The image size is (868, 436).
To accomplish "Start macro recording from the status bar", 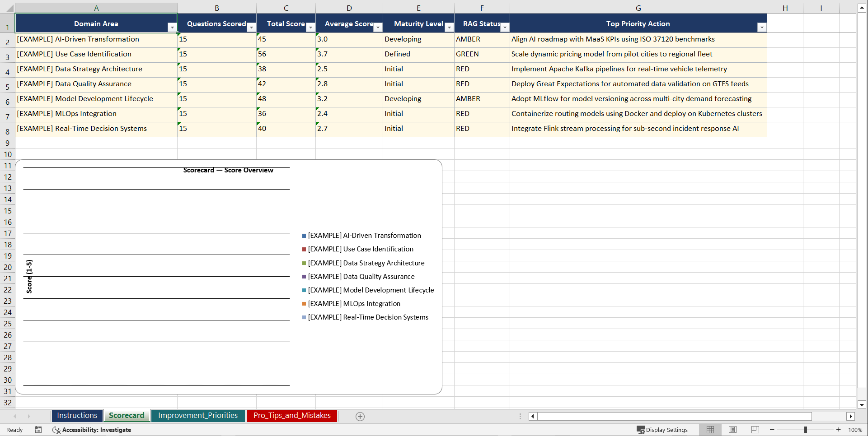I will click(x=38, y=430).
